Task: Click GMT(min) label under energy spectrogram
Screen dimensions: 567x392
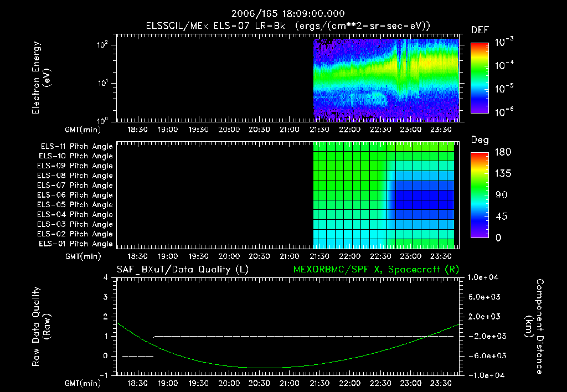Action: (83, 130)
